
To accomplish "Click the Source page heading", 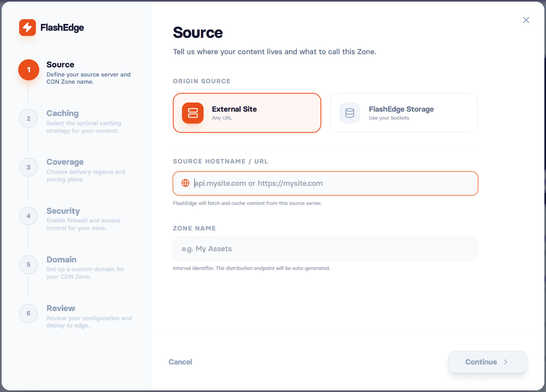I will click(198, 33).
